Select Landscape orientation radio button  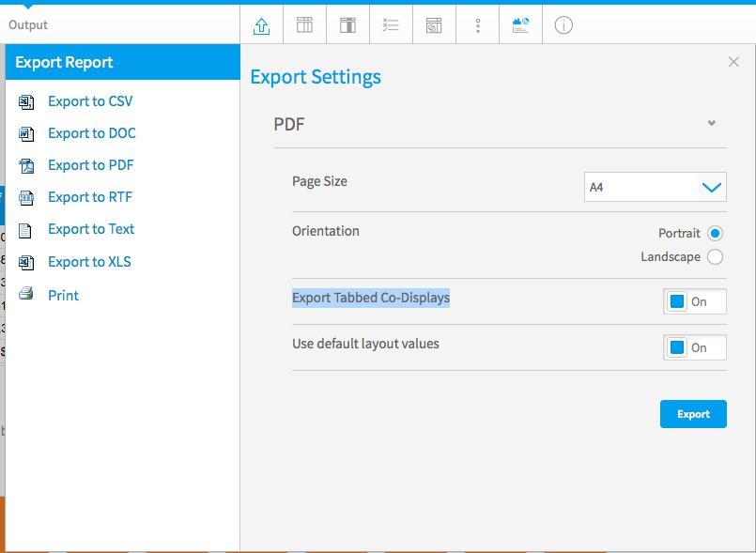tap(715, 257)
